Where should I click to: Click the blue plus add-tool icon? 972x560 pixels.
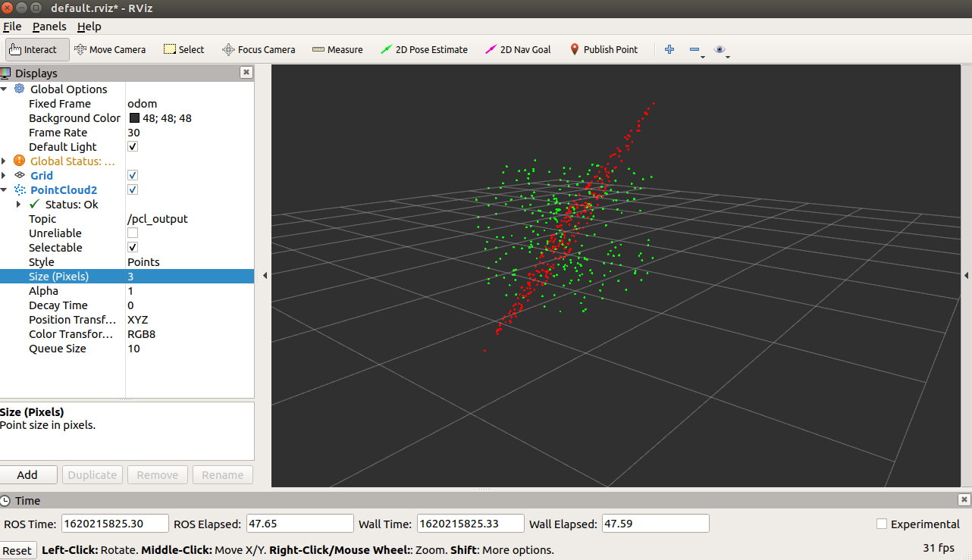click(669, 49)
